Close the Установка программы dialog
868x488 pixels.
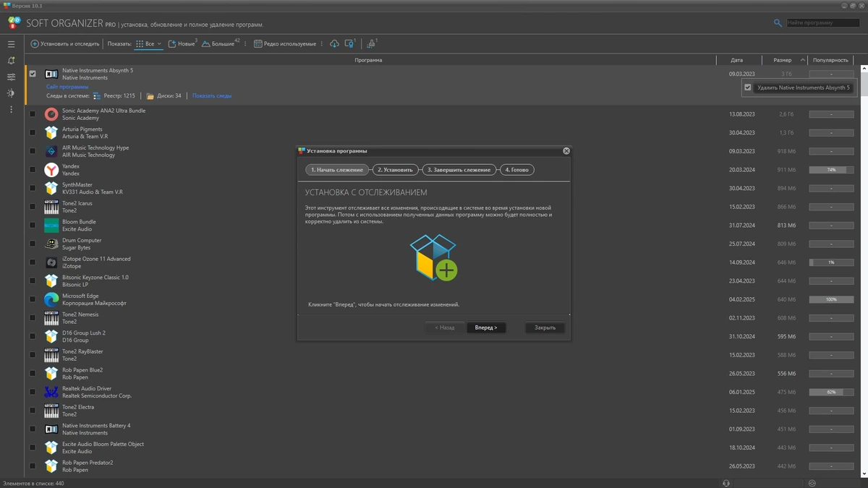pyautogui.click(x=566, y=151)
